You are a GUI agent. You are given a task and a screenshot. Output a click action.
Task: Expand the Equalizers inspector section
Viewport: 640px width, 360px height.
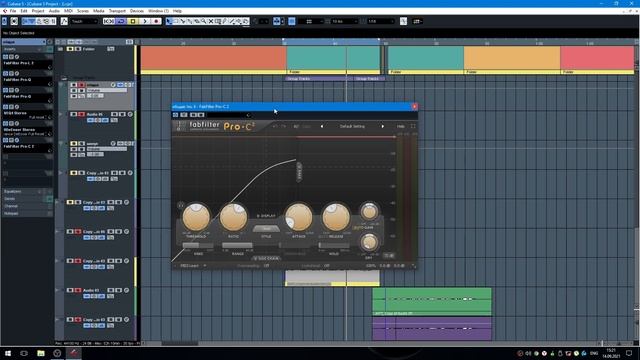coord(27,191)
